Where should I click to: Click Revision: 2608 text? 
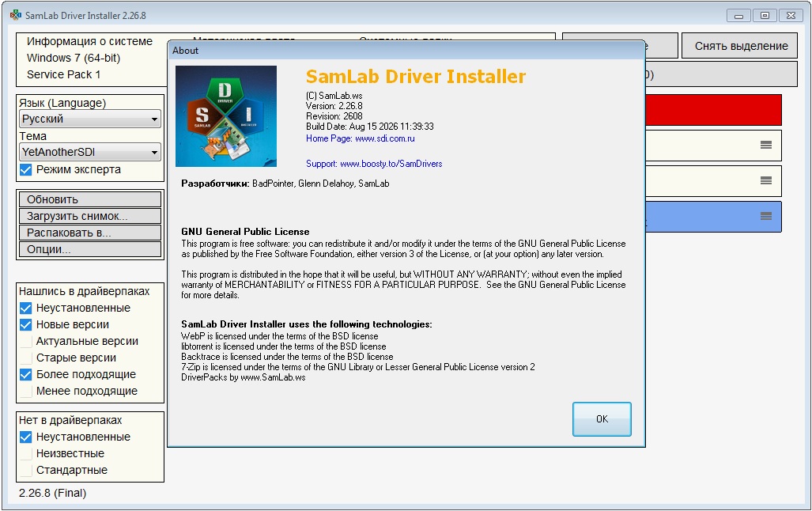pos(334,116)
